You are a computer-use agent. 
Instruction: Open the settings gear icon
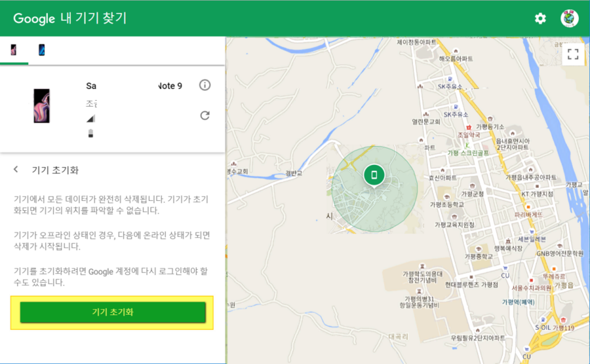540,18
